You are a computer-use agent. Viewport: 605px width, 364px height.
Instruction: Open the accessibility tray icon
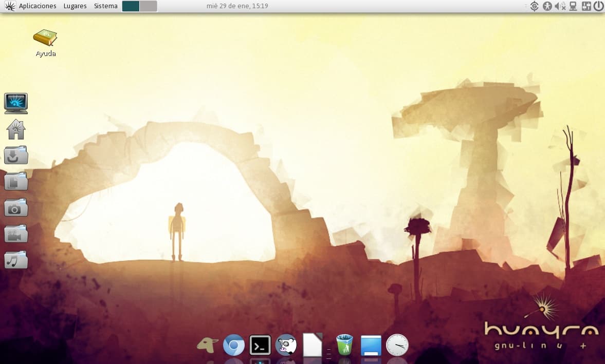547,6
